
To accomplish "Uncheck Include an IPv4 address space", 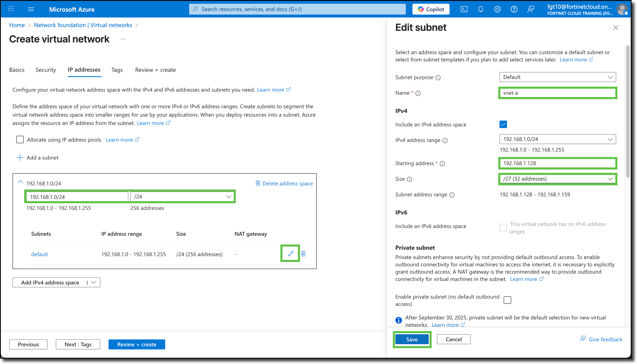I will [503, 124].
